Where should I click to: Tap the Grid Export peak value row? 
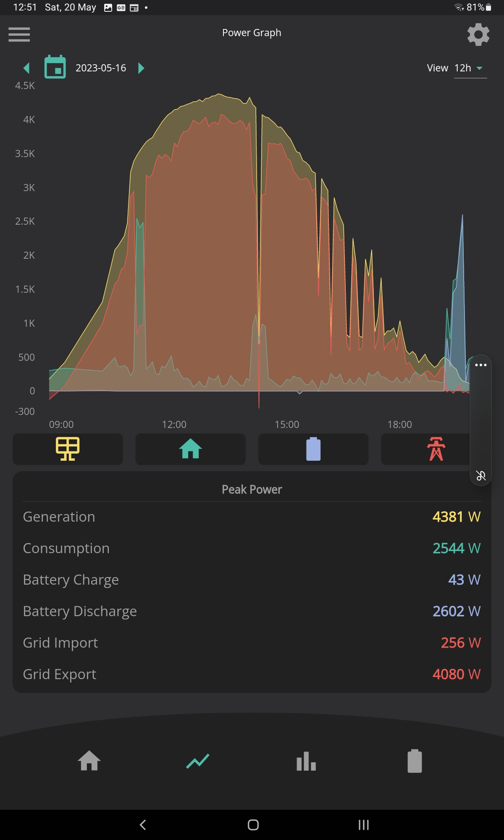pos(252,674)
